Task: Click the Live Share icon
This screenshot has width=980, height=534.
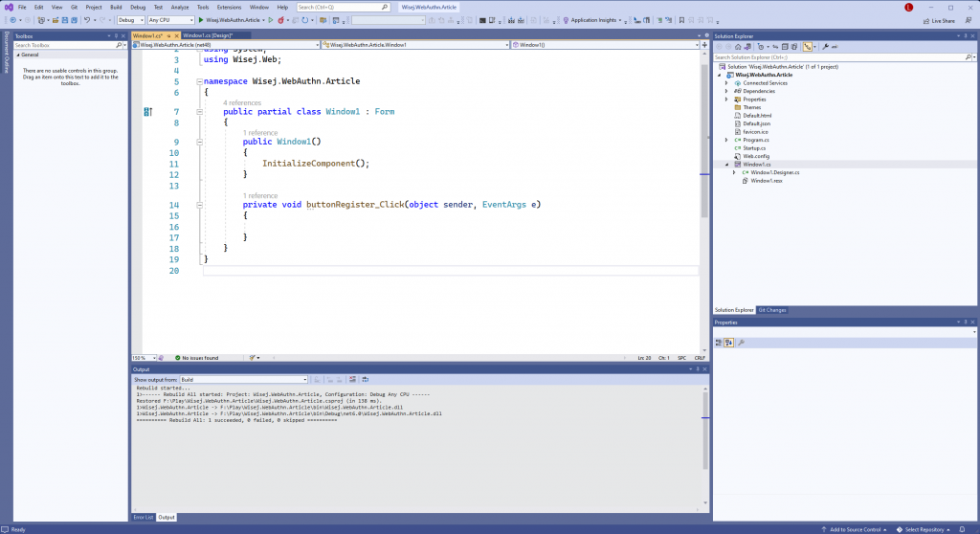Action: point(926,21)
